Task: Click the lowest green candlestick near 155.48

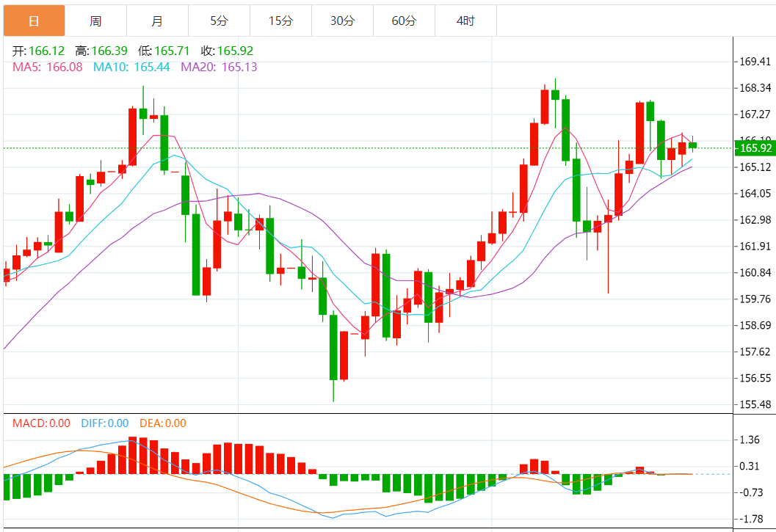Action: (333, 348)
